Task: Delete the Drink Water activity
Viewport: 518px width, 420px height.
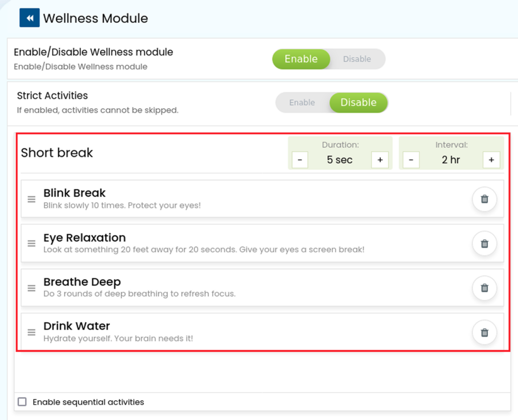Action: (x=484, y=332)
